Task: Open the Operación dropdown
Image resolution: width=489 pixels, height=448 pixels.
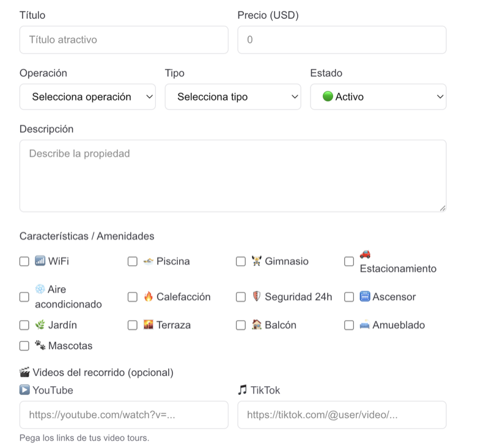Action: pos(87,97)
